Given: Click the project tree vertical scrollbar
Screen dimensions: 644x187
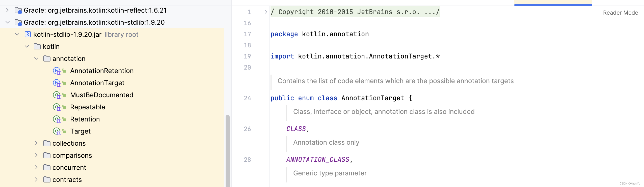Looking at the screenshot, I should pyautogui.click(x=228, y=151).
